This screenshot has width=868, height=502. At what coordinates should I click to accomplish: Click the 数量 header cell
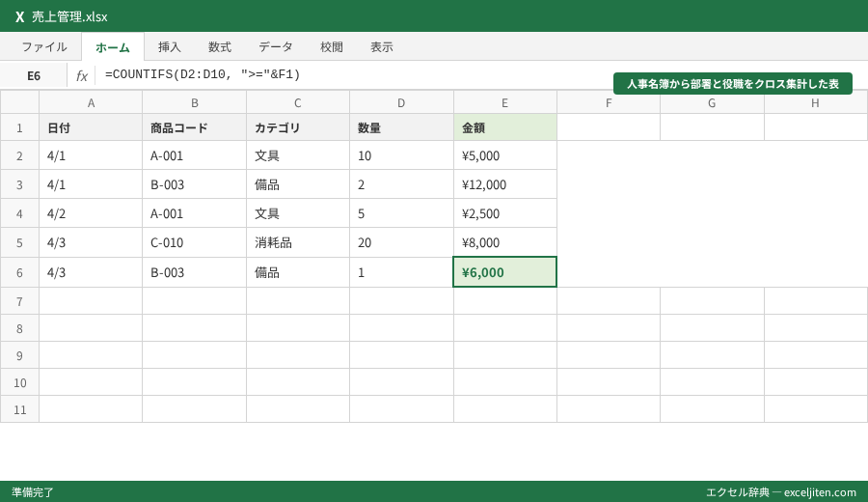click(401, 127)
